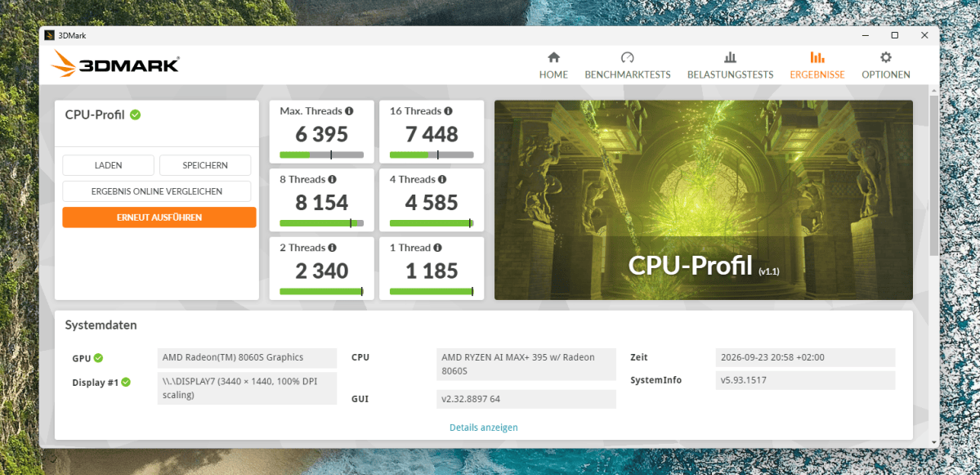Click info icon next to 1 Thread
This screenshot has width=980, height=475.
(437, 248)
